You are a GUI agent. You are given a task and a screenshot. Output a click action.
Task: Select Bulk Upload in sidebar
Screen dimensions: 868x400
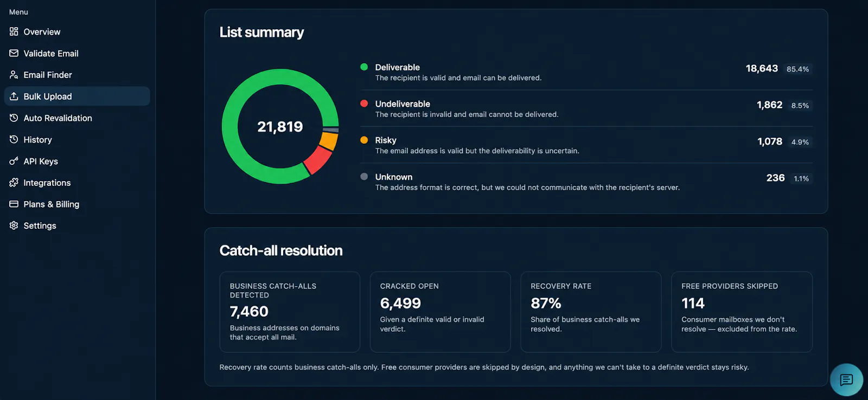coord(77,96)
